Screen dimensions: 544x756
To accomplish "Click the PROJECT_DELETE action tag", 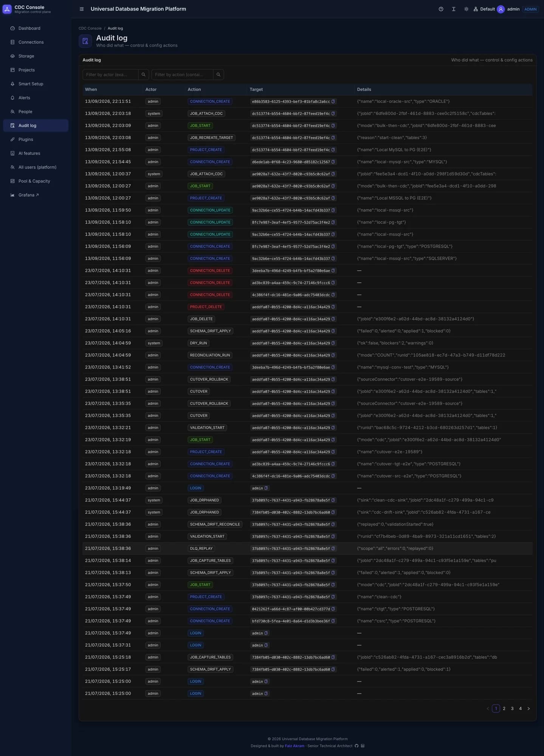I will click(206, 307).
